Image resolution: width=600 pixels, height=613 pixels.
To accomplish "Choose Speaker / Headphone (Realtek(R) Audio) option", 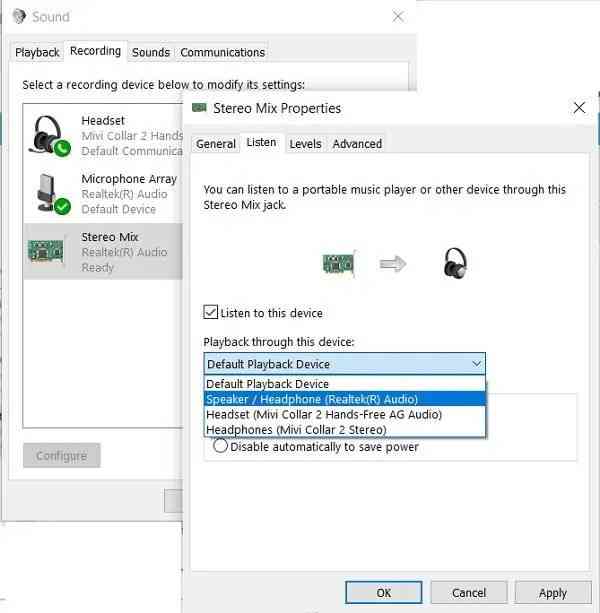I will point(344,399).
